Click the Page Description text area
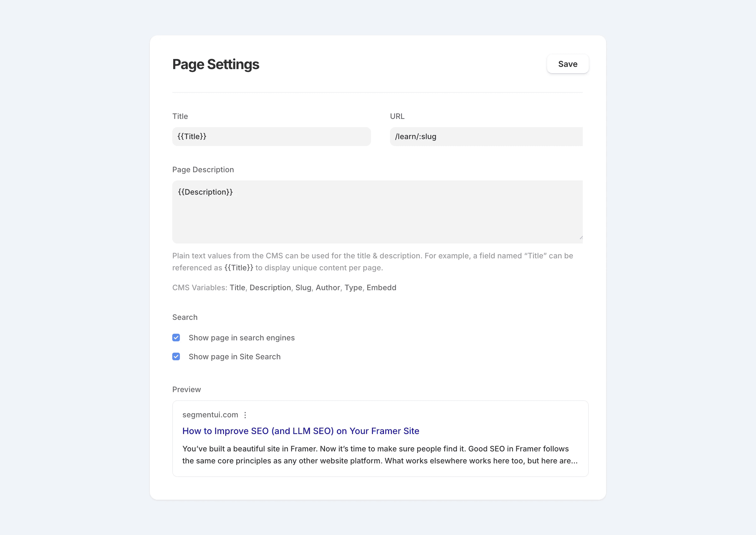Image resolution: width=756 pixels, height=535 pixels. click(x=377, y=211)
